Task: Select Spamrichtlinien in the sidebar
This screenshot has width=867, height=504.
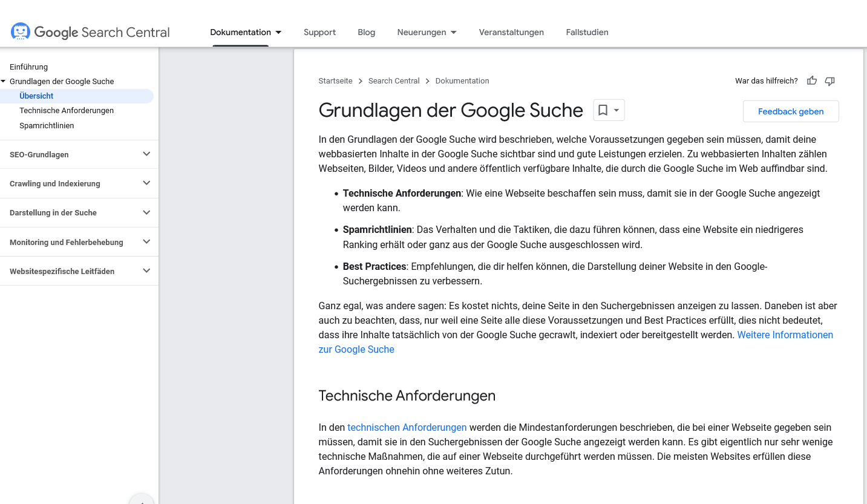Action: [47, 125]
